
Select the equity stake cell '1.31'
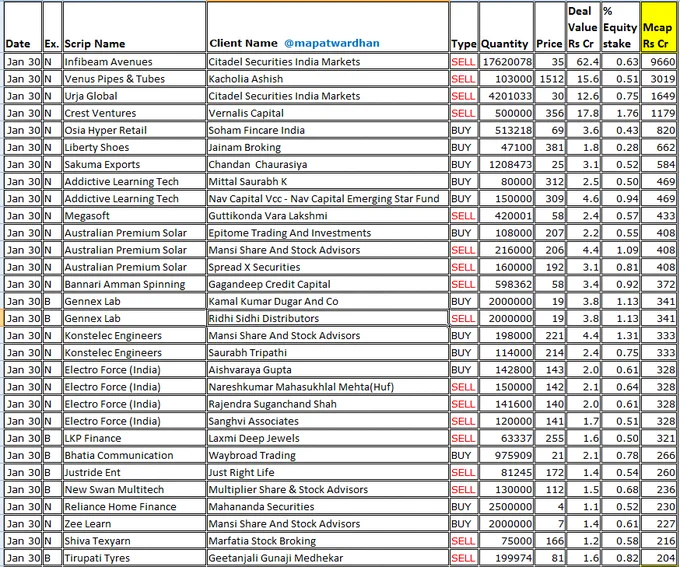[x=620, y=335]
